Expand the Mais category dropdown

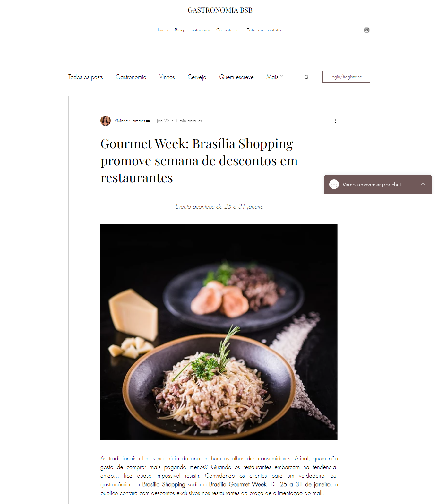tap(275, 77)
